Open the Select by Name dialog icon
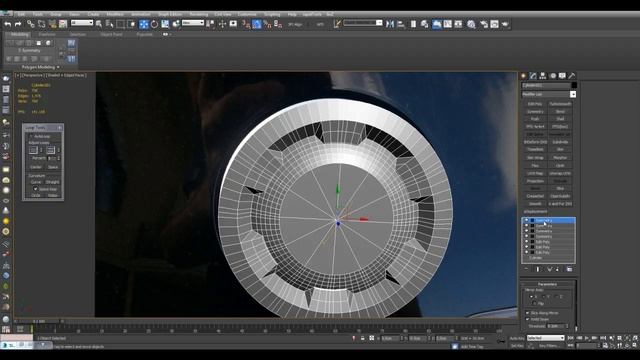Image resolution: width=640 pixels, height=360 pixels. (x=109, y=24)
